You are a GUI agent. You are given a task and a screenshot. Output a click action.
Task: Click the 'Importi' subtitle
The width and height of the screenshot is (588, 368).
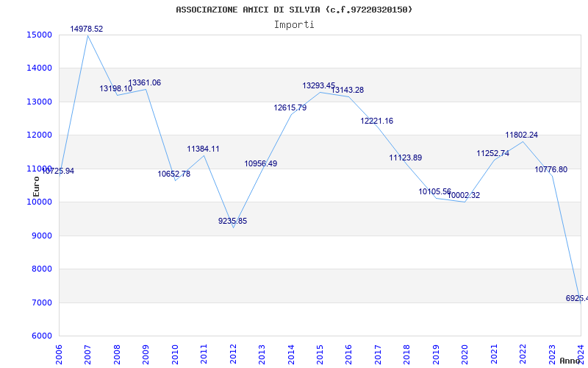(294, 25)
